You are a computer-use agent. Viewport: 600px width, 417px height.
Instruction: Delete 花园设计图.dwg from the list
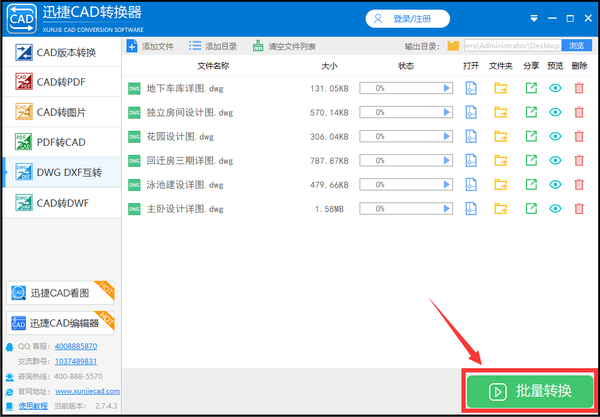(579, 137)
